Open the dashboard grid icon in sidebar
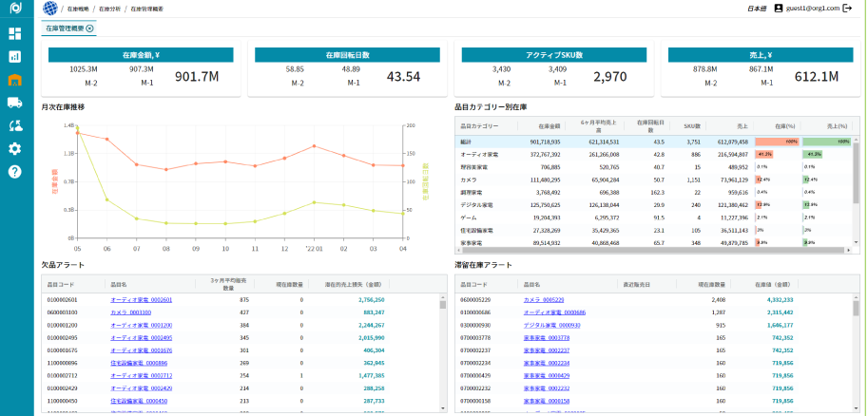 pyautogui.click(x=15, y=33)
